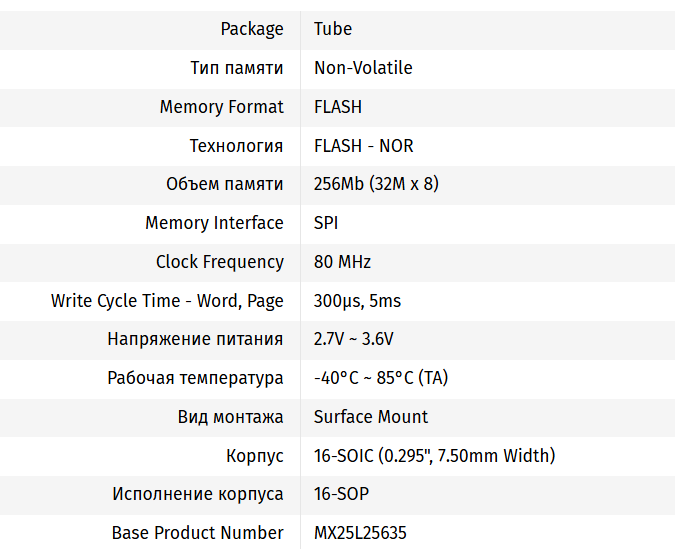Click the "2.7V ~ 3.6V" voltage value
The width and height of the screenshot is (675, 549).
[x=353, y=339]
